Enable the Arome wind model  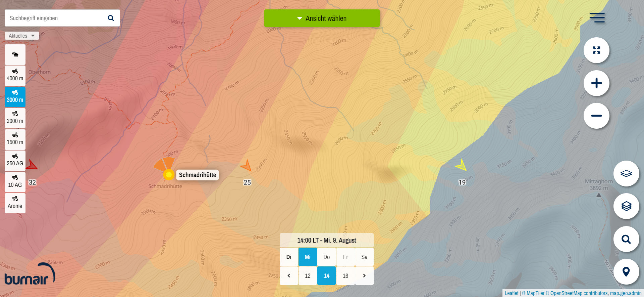click(x=15, y=203)
